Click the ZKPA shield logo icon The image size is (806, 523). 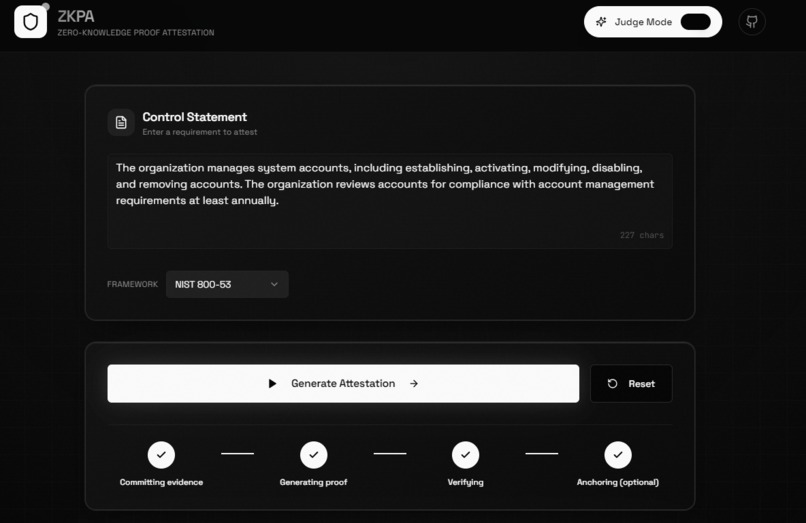30,22
